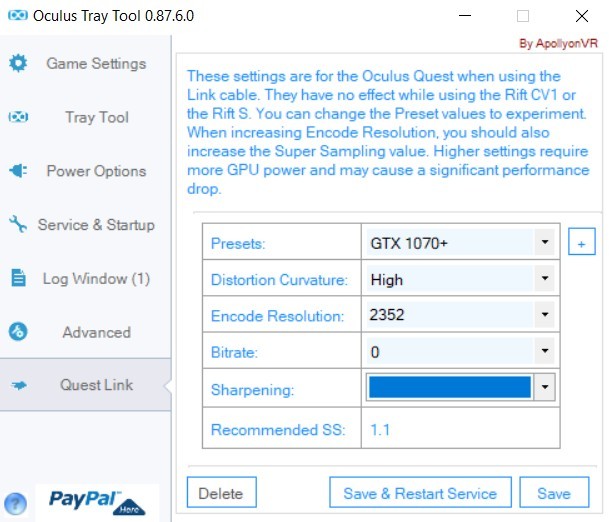The width and height of the screenshot is (609, 522).
Task: Click the highlighted Sharpening value field
Action: tap(450, 387)
